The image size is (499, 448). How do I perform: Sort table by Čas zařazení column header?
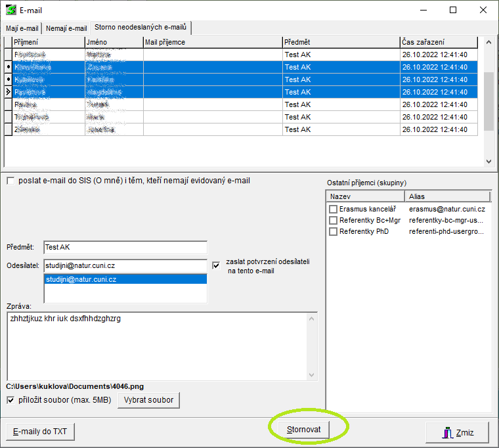point(439,42)
